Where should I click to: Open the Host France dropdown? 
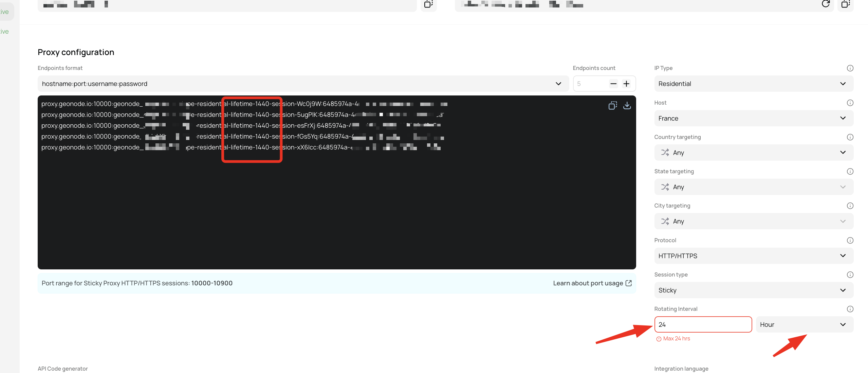pyautogui.click(x=753, y=118)
